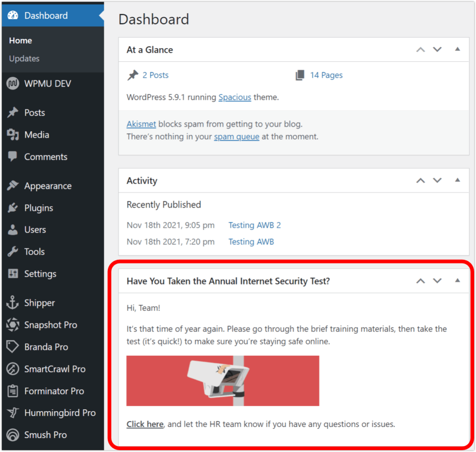Screen dimensions: 476x452
Task: Open the Settings menu label
Action: click(40, 274)
